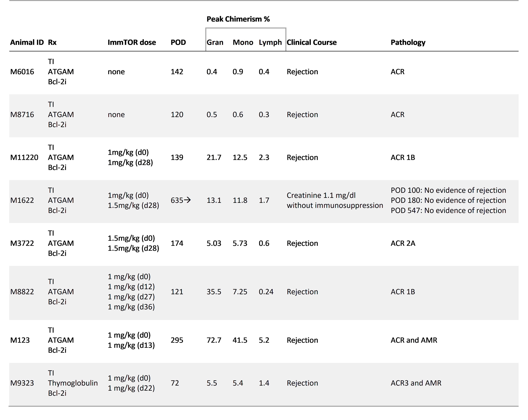
Task: Select POD value 295
Action: 177,340
